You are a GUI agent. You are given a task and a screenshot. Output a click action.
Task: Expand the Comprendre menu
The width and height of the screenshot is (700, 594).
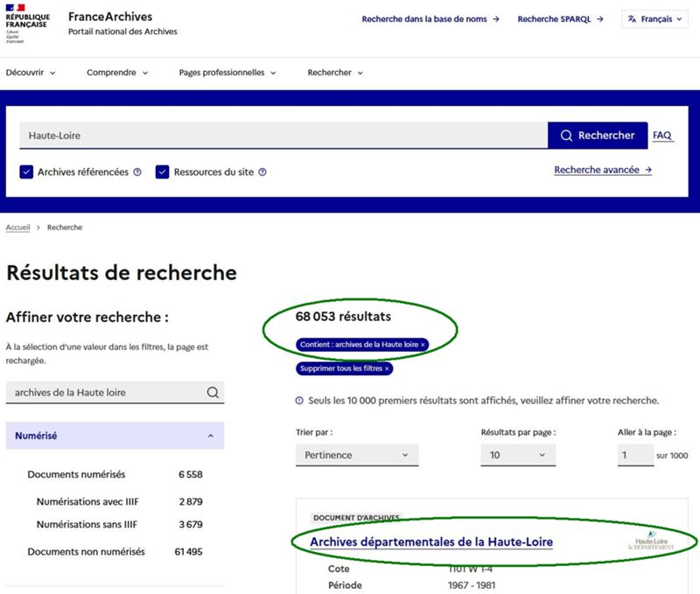pyautogui.click(x=117, y=73)
